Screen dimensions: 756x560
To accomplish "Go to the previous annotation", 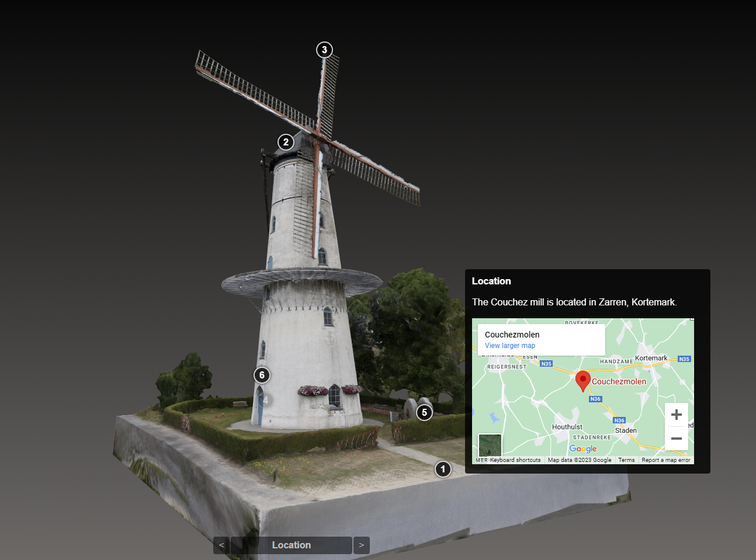I will 221,545.
